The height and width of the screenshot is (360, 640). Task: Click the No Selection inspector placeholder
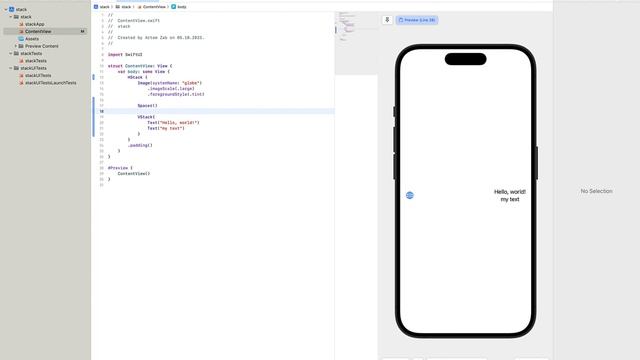(x=596, y=191)
